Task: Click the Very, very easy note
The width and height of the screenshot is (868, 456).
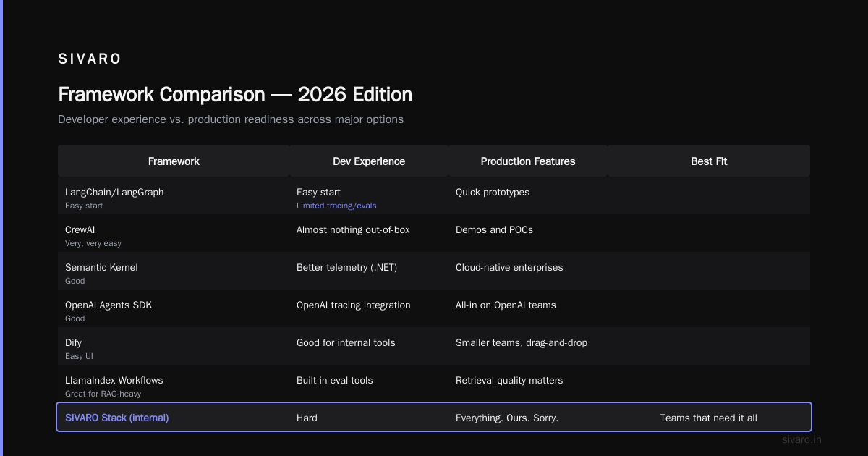Action: click(93, 244)
